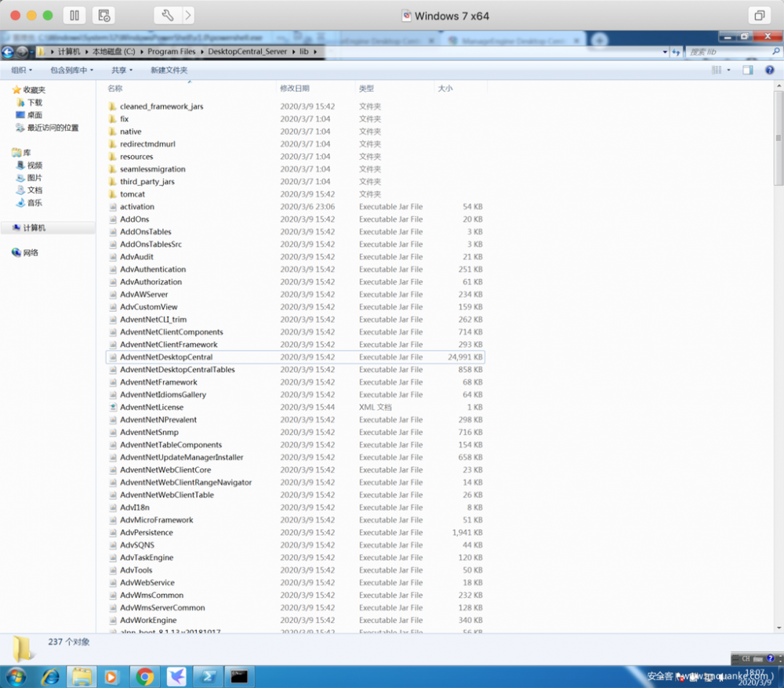
Task: Click the VM snapshot button
Action: (x=104, y=16)
